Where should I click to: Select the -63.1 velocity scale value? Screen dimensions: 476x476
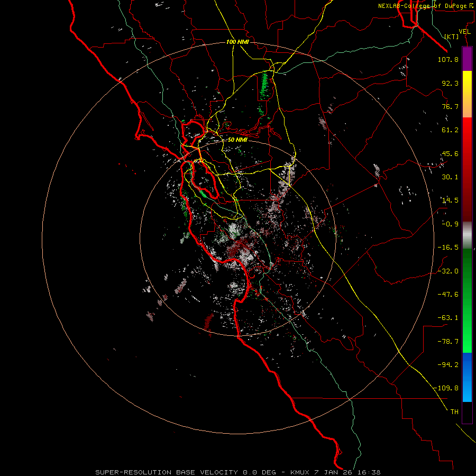[x=448, y=318]
